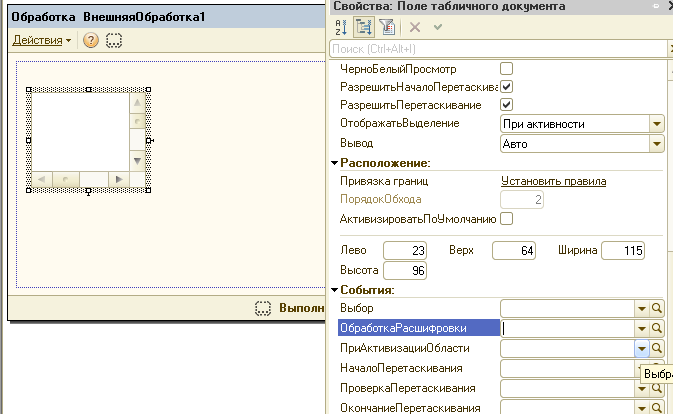
Task: Open the ОбработкаРасшифровки handler with the magnifier
Action: click(657, 328)
